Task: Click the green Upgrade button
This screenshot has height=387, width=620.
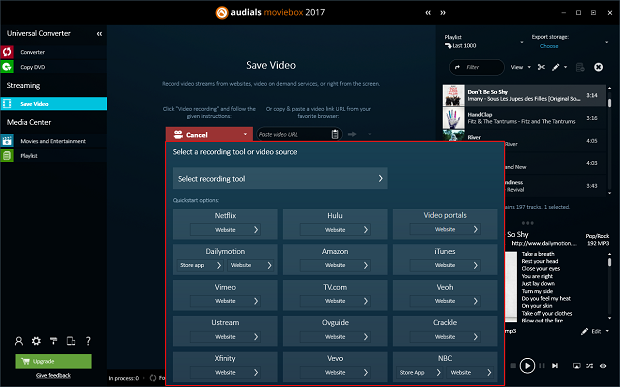Action: 53,361
